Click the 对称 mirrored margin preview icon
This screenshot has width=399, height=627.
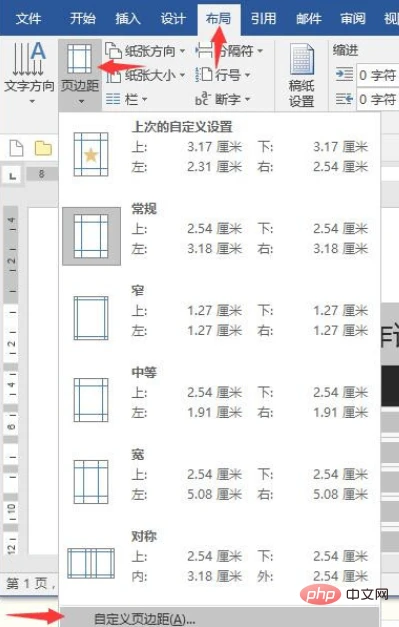coord(91,564)
